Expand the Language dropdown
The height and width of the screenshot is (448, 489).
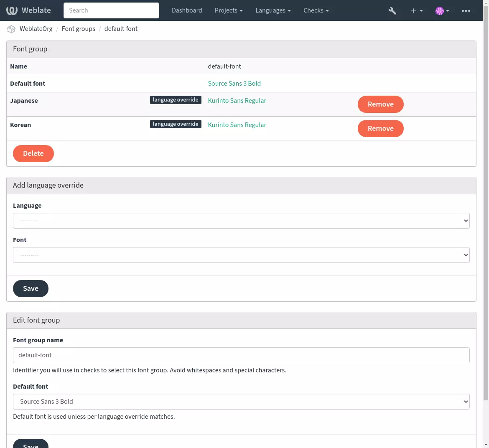[241, 221]
